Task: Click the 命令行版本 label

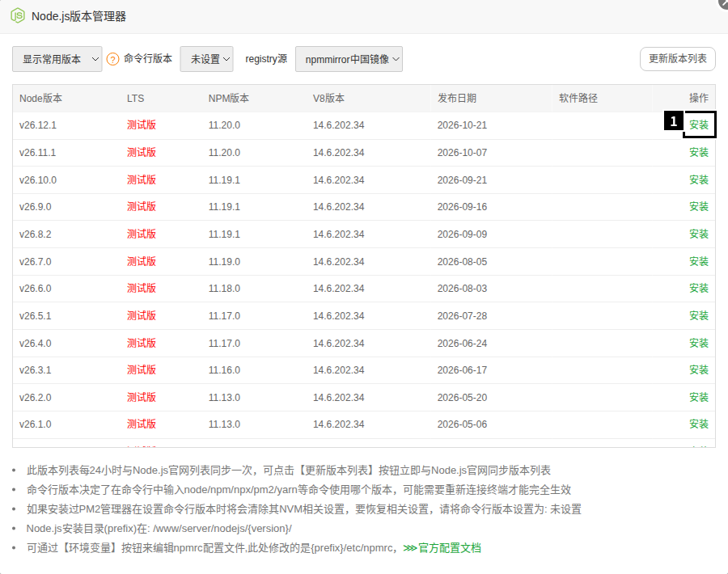Action: pos(148,58)
